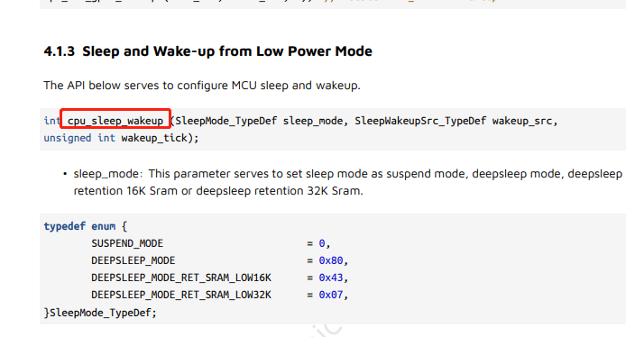Click "SleepWakeupSrc_TypeDef wakeup_src" parameter text
The width and height of the screenshot is (644, 337).
click(453, 121)
